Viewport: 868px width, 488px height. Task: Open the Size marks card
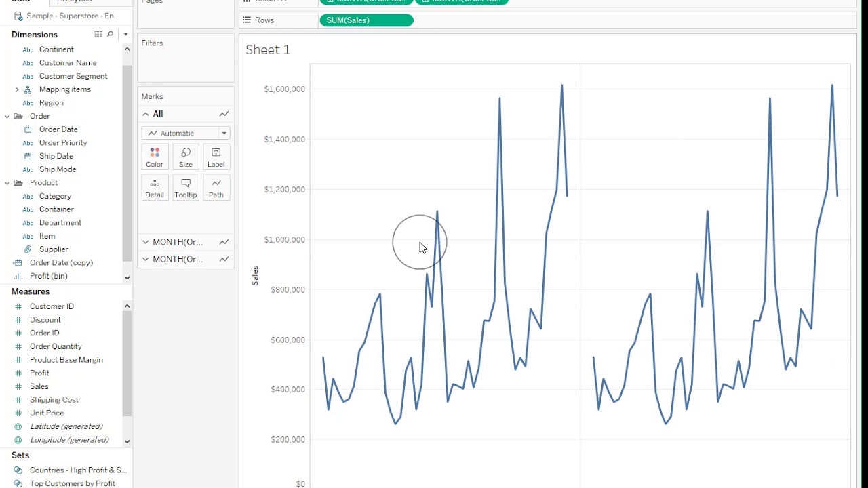[185, 157]
